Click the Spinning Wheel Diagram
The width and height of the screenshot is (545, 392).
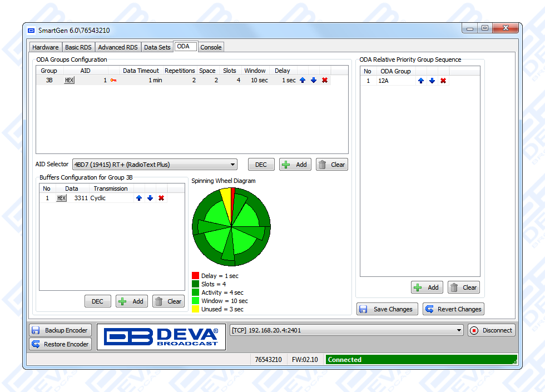pyautogui.click(x=231, y=227)
